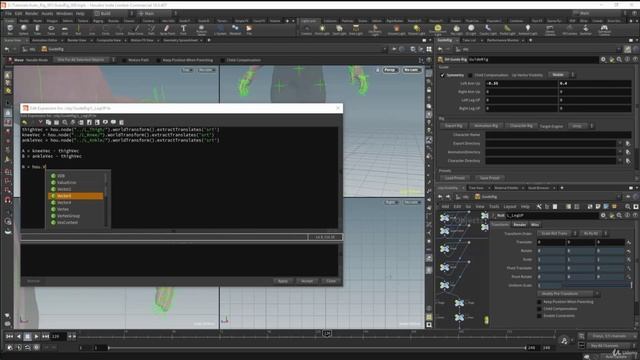Image resolution: width=640 pixels, height=360 pixels.
Task: Select the Camera shelf tool
Action: coord(307,29)
